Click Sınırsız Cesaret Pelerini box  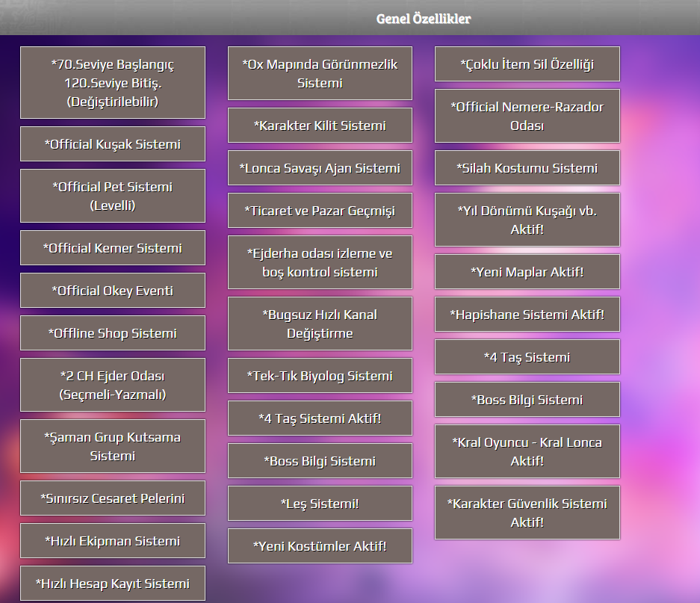pyautogui.click(x=113, y=498)
